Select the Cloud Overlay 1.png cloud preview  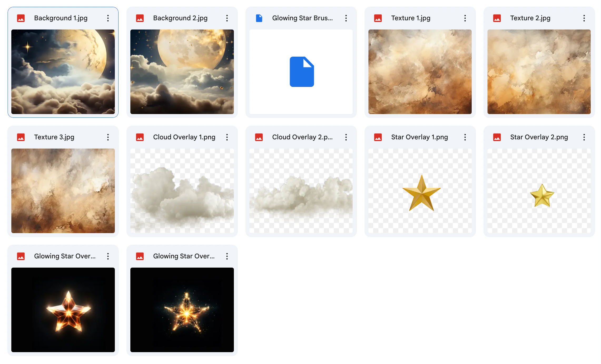point(182,191)
